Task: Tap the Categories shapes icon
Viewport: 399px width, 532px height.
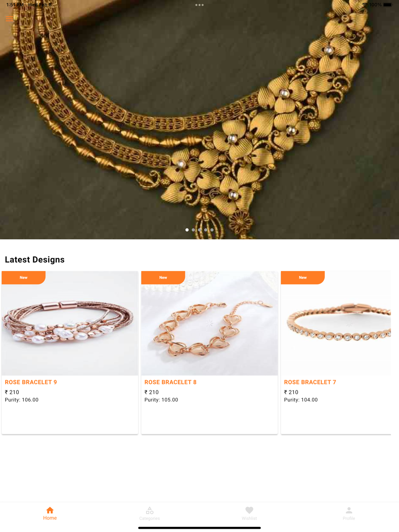Action: coord(150,510)
